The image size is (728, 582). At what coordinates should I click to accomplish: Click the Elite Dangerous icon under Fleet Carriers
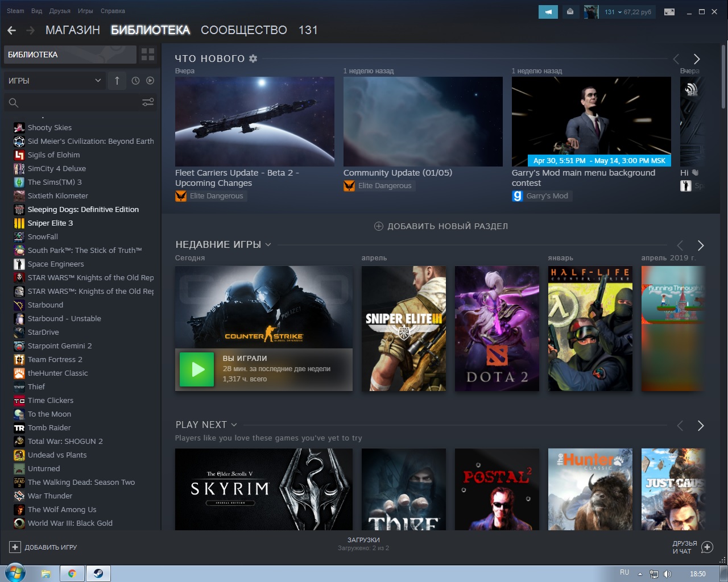tap(181, 196)
